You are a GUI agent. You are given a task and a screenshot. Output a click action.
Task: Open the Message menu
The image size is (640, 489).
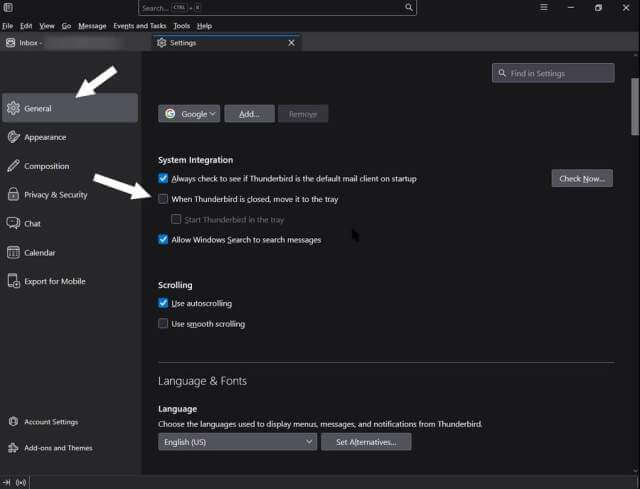(x=92, y=26)
